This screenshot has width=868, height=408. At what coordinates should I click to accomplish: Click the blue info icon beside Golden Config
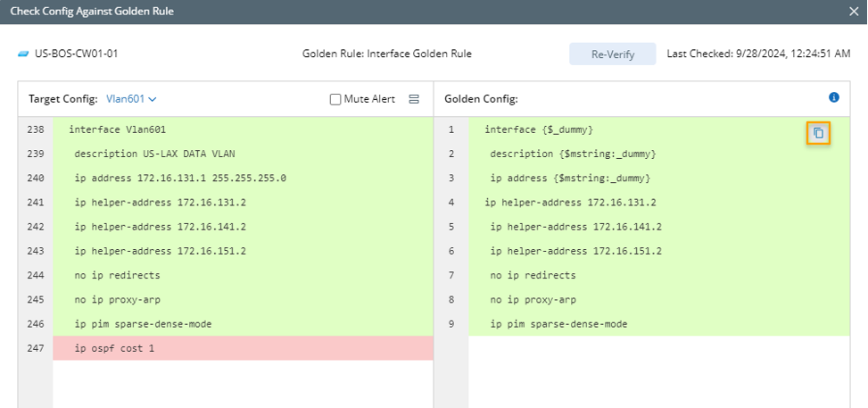coord(834,97)
